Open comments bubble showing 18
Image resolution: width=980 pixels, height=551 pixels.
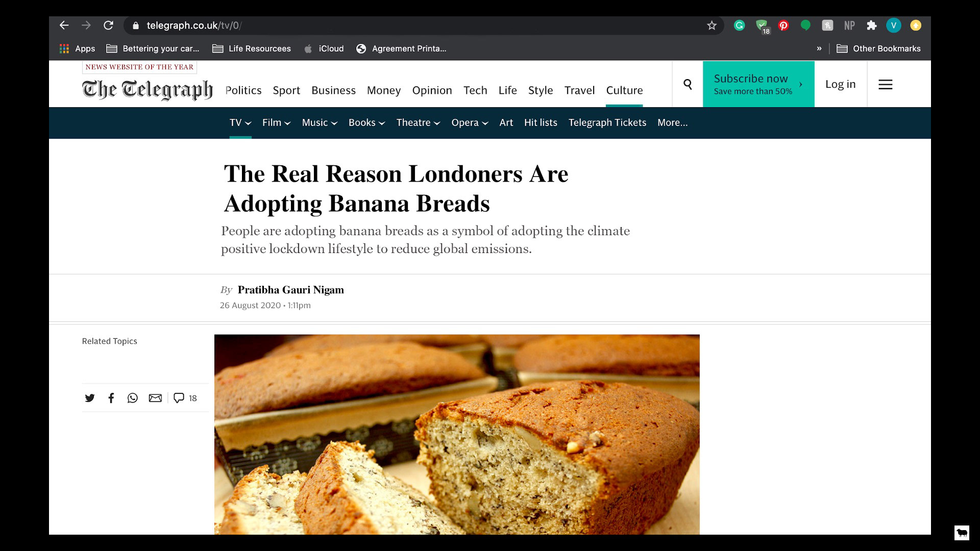pos(185,398)
